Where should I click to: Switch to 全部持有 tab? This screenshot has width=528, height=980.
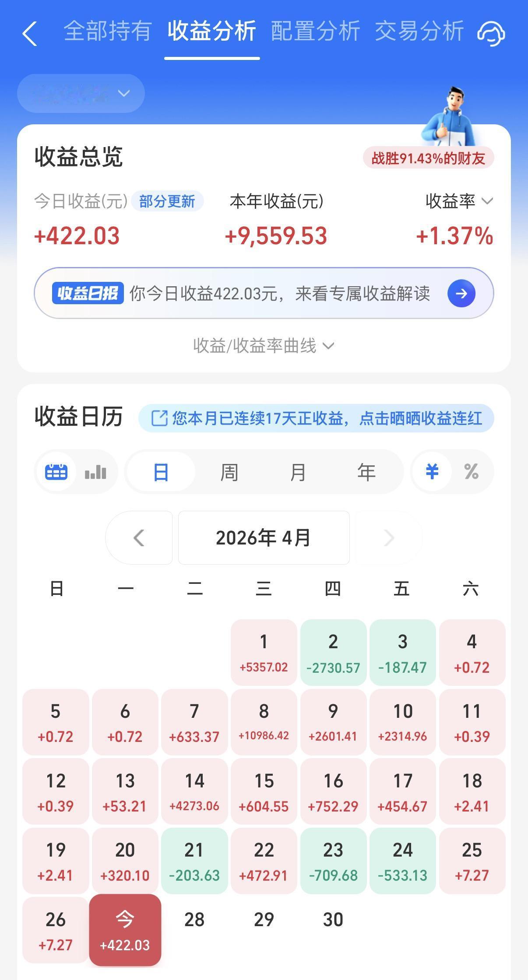108,31
